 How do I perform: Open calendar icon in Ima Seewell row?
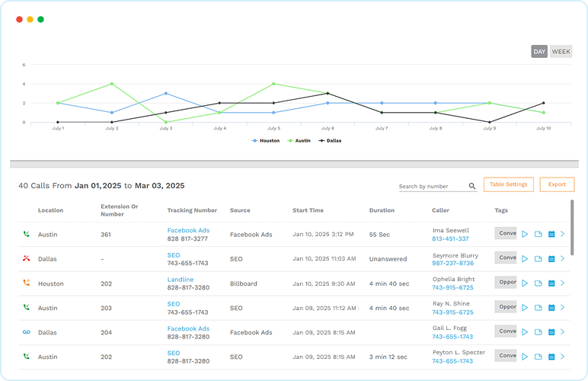pyautogui.click(x=551, y=234)
